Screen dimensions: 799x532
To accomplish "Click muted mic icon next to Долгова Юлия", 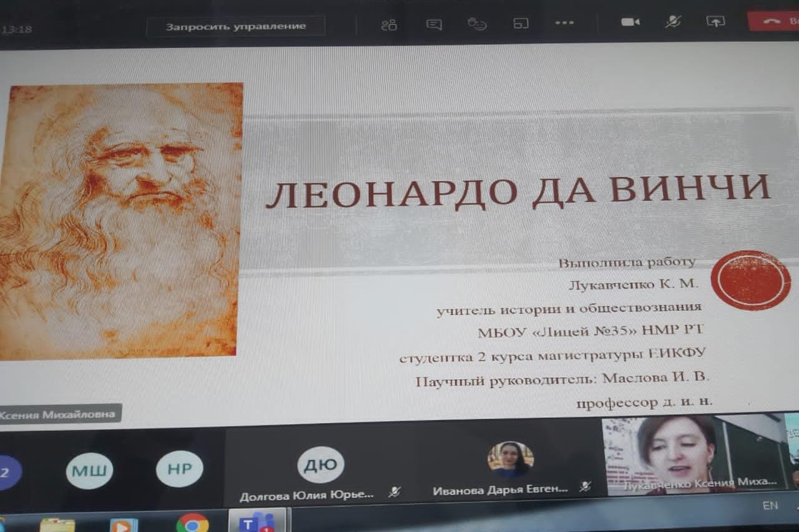I will (x=395, y=492).
